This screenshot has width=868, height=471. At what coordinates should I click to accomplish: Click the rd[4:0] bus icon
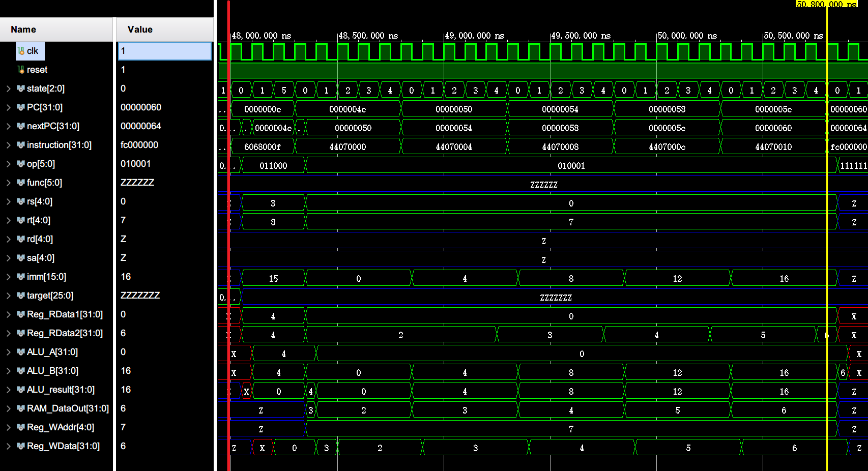coord(21,239)
